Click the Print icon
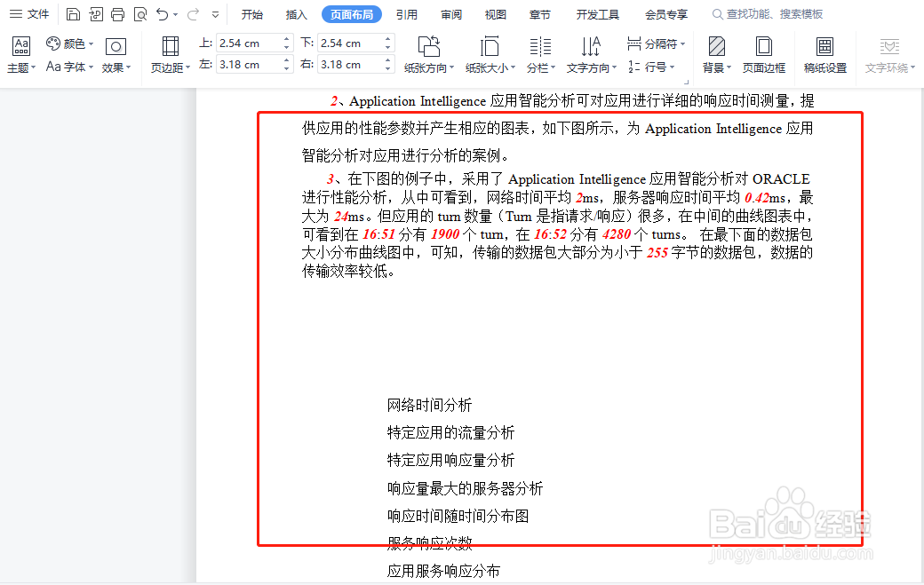This screenshot has height=585, width=924. 118,14
